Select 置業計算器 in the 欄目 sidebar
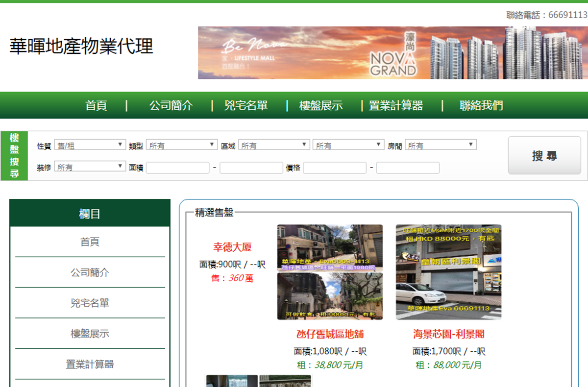This screenshot has width=588, height=387. pyautogui.click(x=90, y=364)
